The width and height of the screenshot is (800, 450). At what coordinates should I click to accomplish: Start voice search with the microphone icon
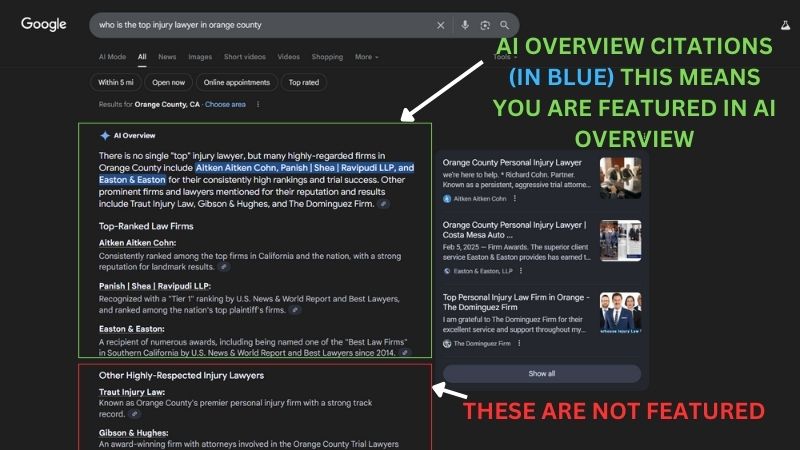465,25
